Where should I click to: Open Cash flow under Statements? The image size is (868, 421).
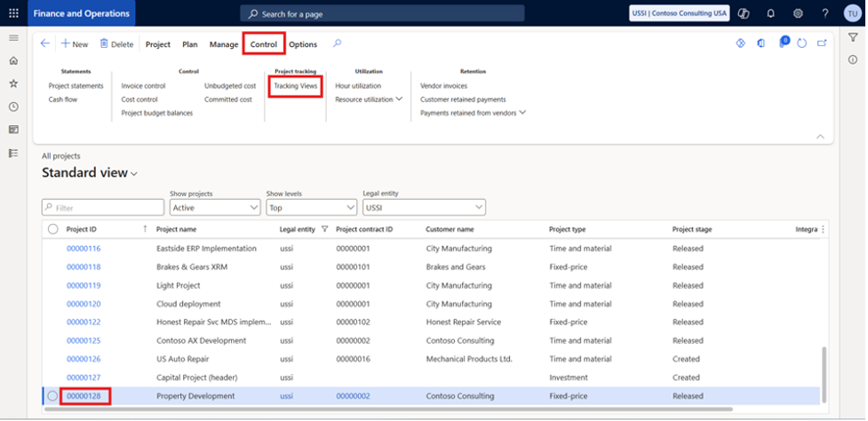[x=63, y=99]
